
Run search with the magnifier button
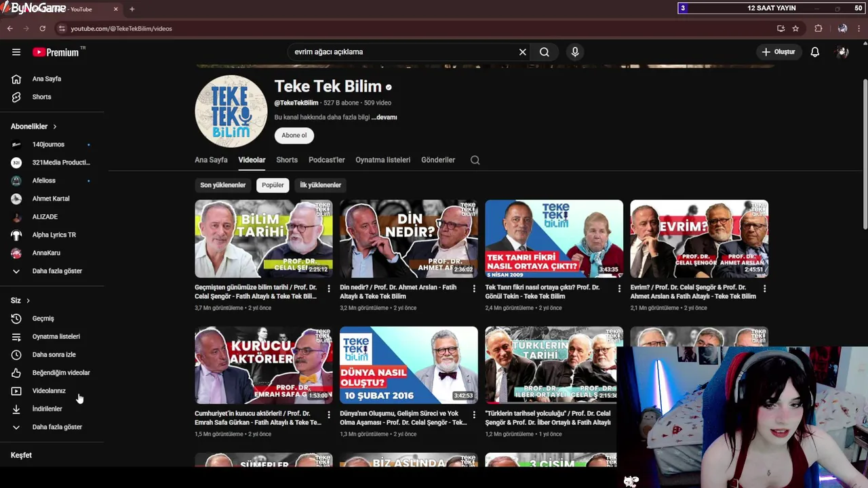[544, 52]
